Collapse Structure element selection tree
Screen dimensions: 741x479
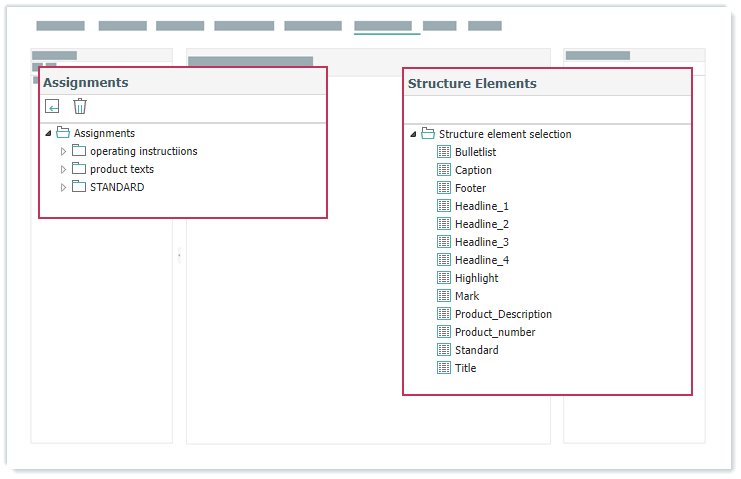pos(413,135)
